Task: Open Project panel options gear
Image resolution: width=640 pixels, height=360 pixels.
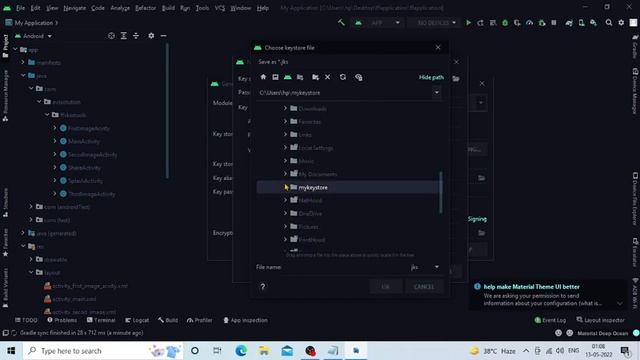Action: click(151, 36)
